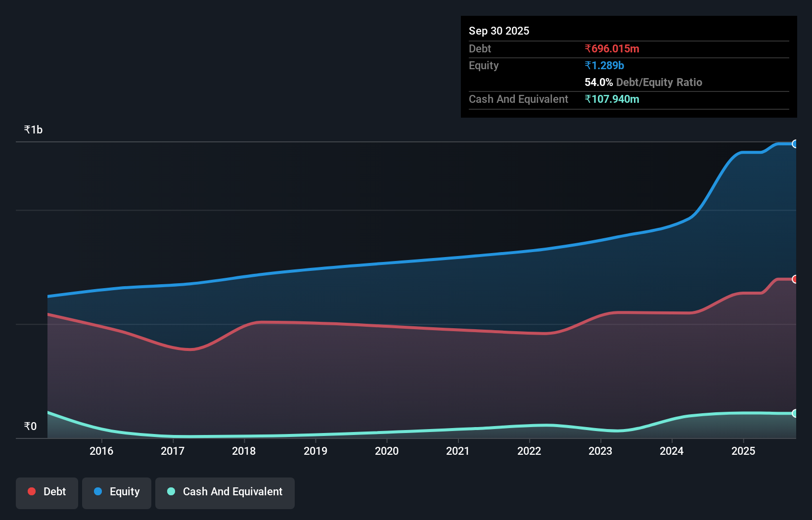Image resolution: width=812 pixels, height=520 pixels.
Task: Toggle the Debt series visibility
Action: [46, 492]
